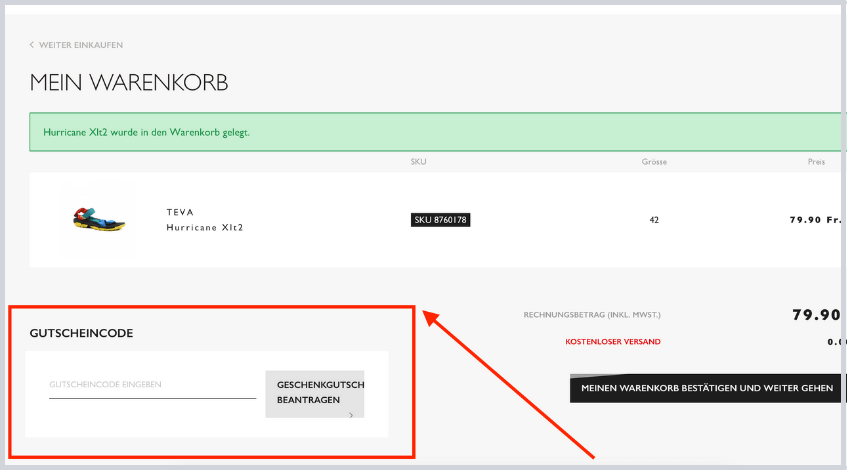Click the small arrow in the Geschenkgutschein button
The height and width of the screenshot is (470, 847).
[351, 412]
